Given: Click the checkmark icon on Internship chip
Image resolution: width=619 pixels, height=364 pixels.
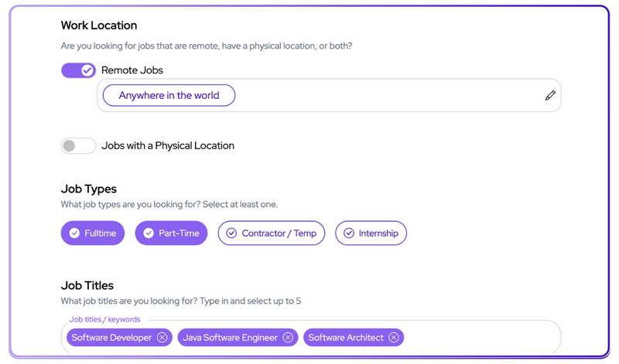Looking at the screenshot, I should coord(348,233).
